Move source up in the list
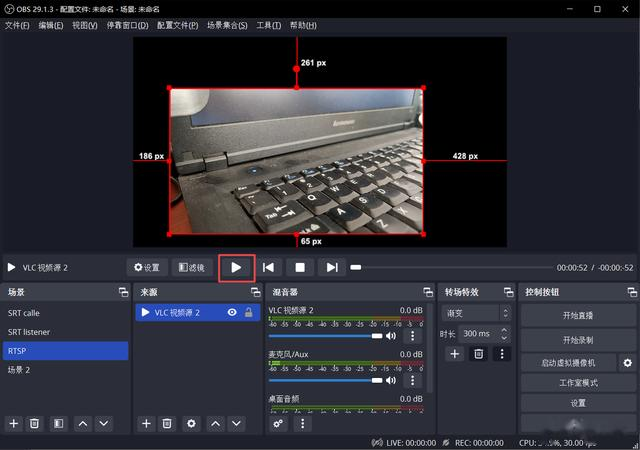The width and height of the screenshot is (640, 450). click(x=216, y=423)
